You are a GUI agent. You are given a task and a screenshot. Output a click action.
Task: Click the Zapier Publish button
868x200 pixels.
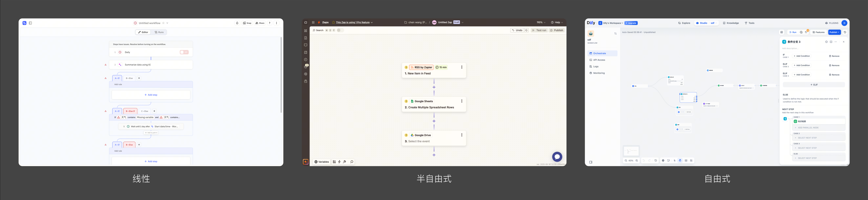pos(557,30)
